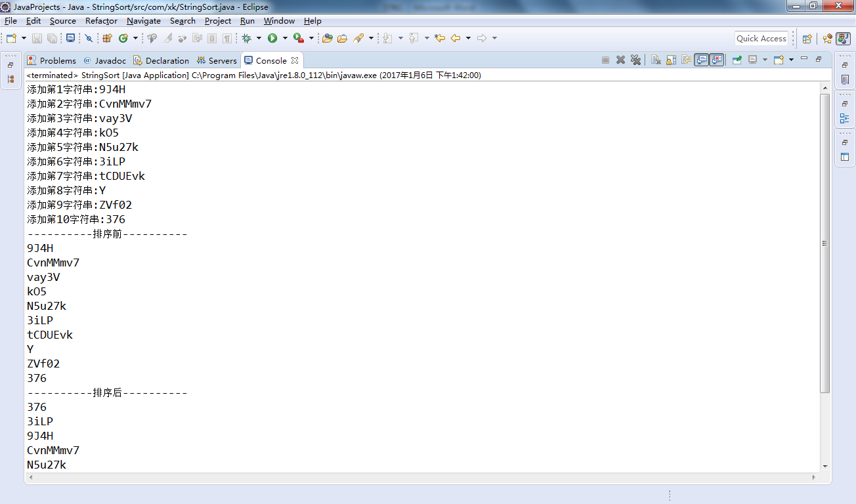Click the Terminate console icon
Image resolution: width=856 pixels, height=504 pixels.
(605, 60)
